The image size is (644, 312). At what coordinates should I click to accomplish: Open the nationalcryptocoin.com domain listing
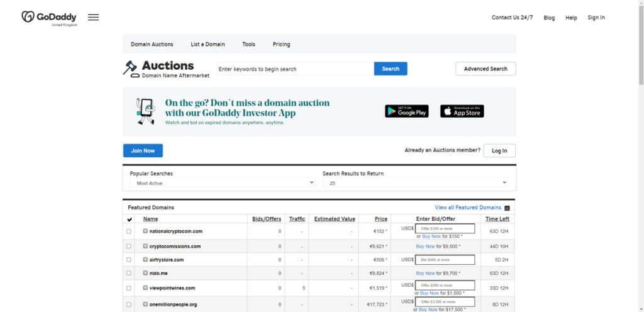[x=176, y=231]
